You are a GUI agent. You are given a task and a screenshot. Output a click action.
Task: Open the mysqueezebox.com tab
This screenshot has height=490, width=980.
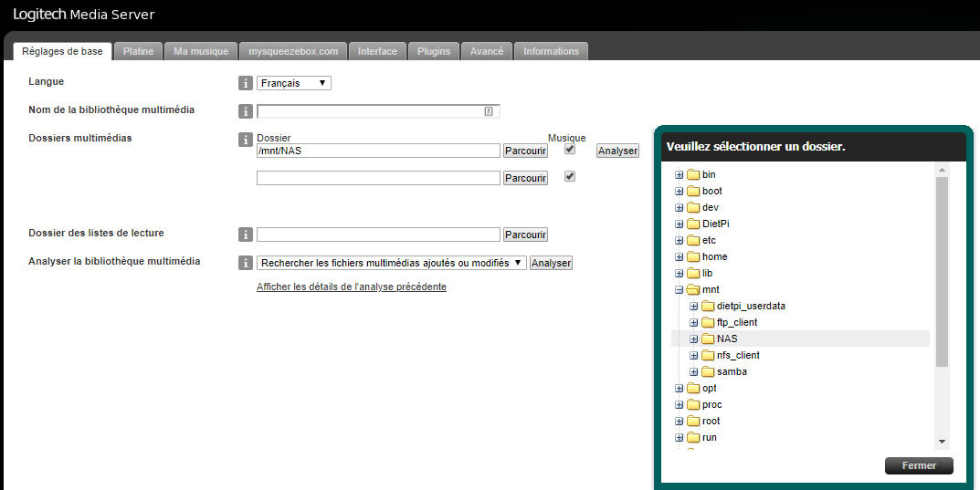(x=293, y=51)
